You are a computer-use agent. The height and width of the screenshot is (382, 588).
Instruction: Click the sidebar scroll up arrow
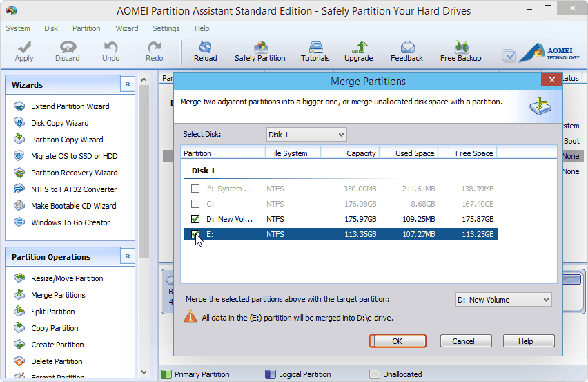(144, 79)
